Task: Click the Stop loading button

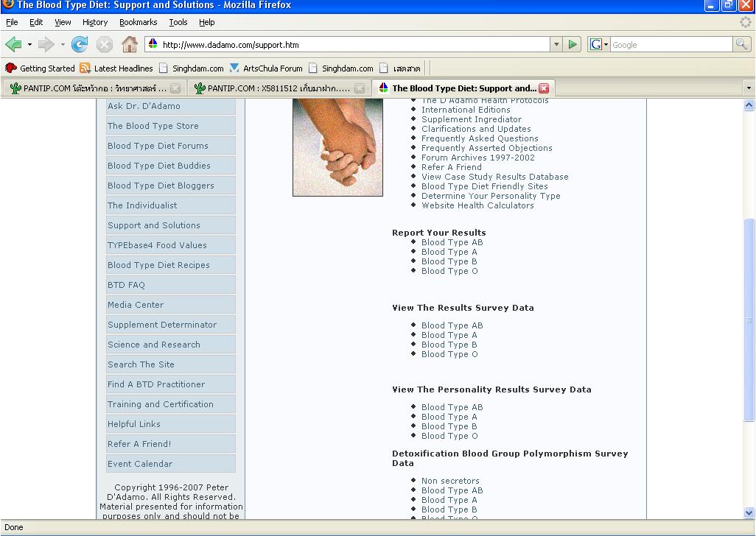Action: (x=104, y=45)
